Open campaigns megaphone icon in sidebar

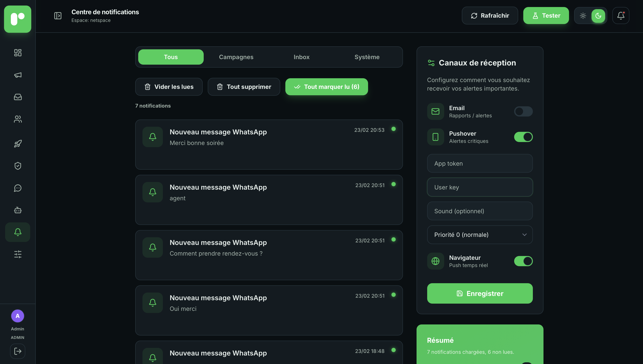18,75
